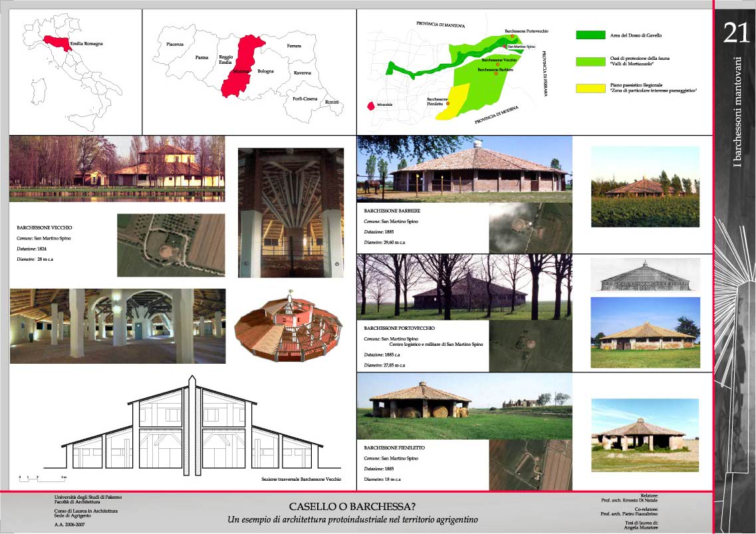Click the red Emilia Romagna region on Italy map
The image size is (756, 534).
tap(57, 43)
